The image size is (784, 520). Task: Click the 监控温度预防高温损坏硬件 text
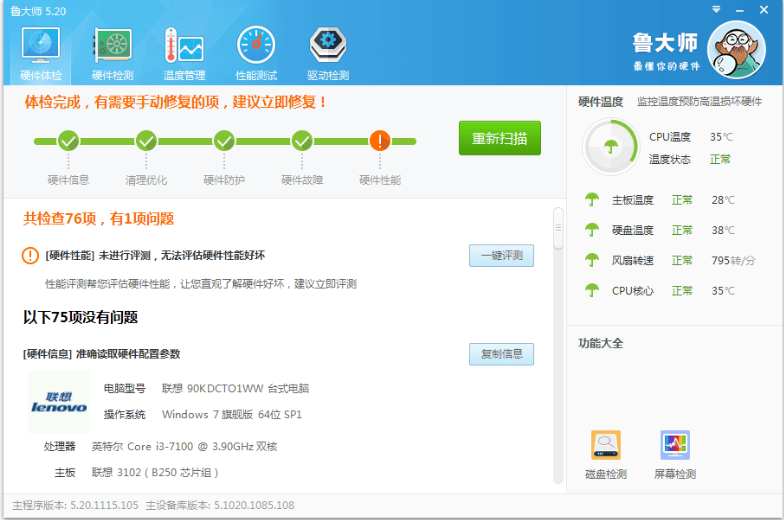click(x=699, y=102)
